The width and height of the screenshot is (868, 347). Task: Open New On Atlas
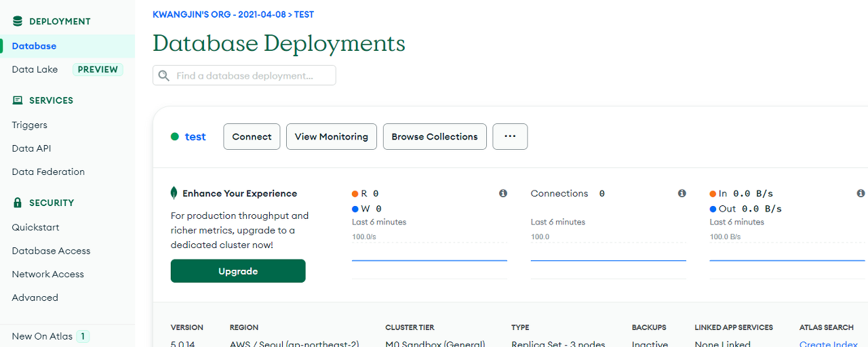tap(42, 336)
